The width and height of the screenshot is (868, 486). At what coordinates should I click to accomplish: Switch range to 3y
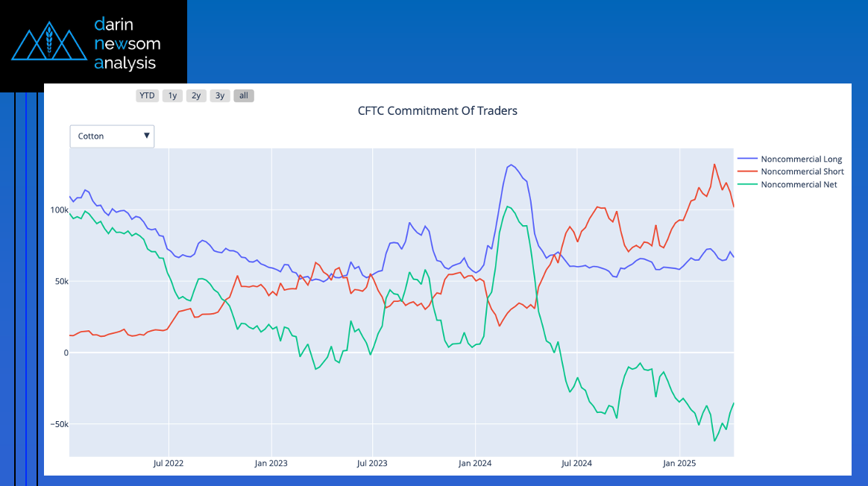[220, 95]
